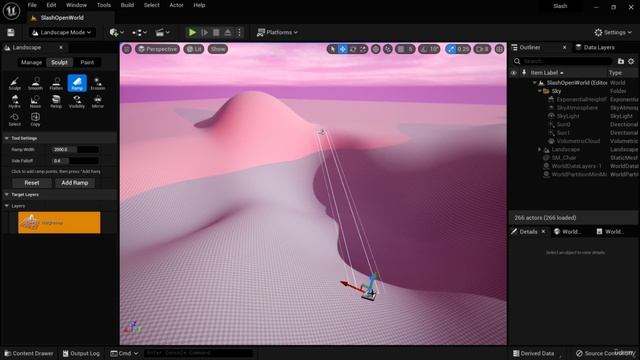
Task: Toggle the Outliner visibility eye column header
Action: [513, 73]
